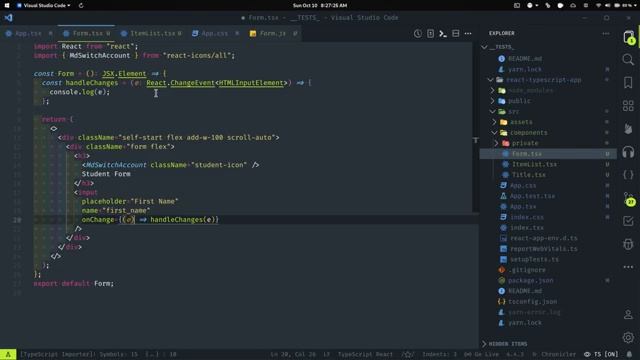
Task: Click the flame-shaped icon in the activity bar
Action: point(628,129)
